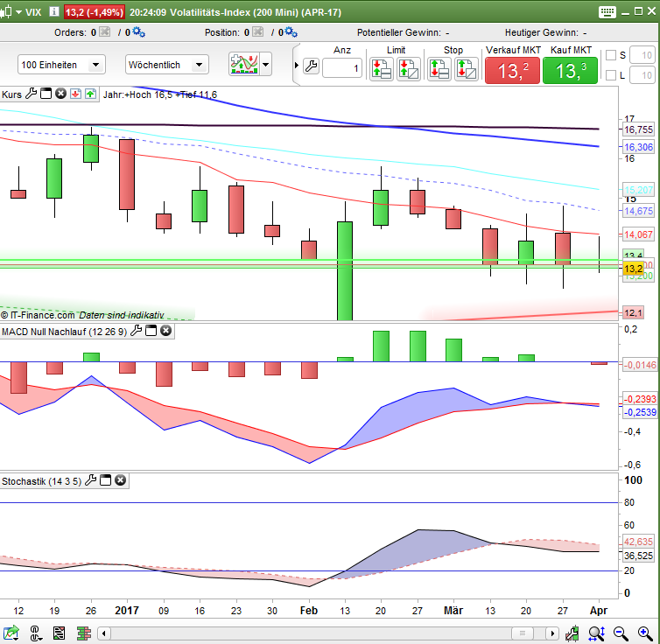Grab the horizontal scrollbar thumb
Viewport: 660px width, 644px height.
(x=523, y=633)
